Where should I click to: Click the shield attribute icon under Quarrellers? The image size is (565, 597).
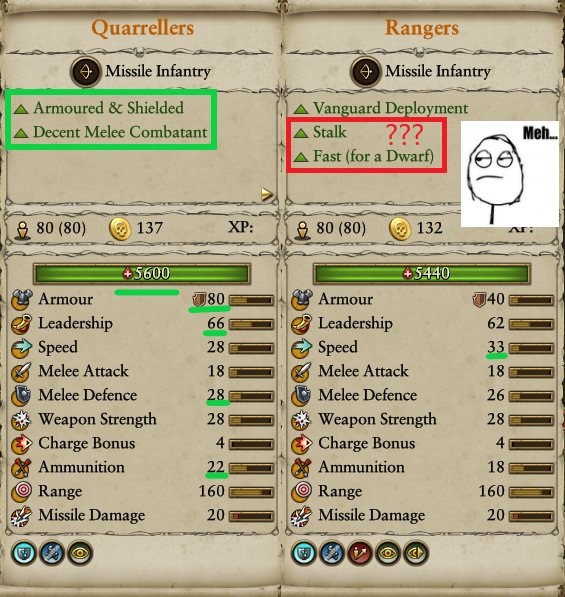click(x=24, y=553)
